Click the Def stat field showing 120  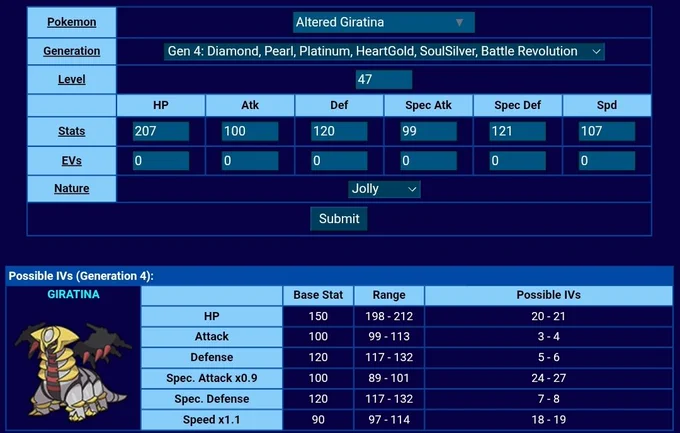(339, 131)
